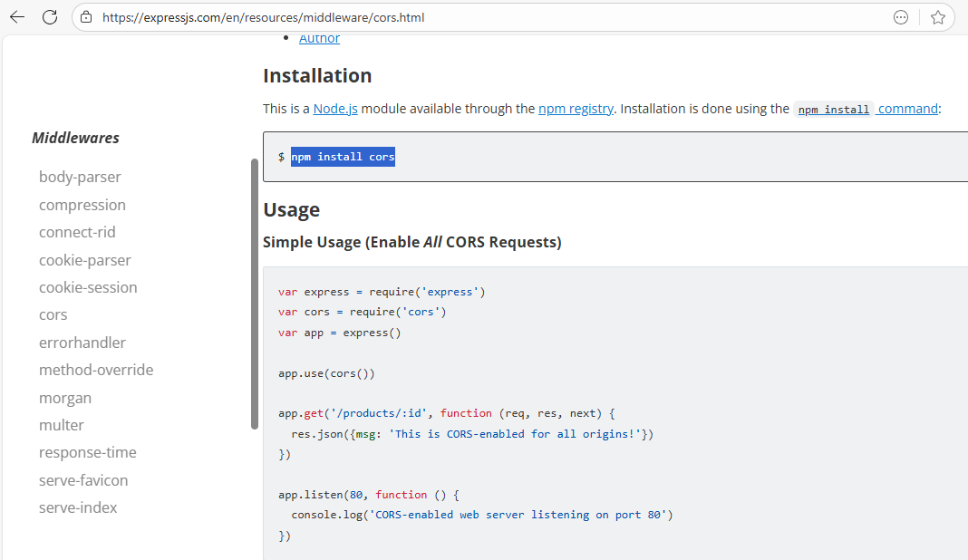Bookmark page with the star icon
This screenshot has height=560, width=968.
(x=938, y=17)
